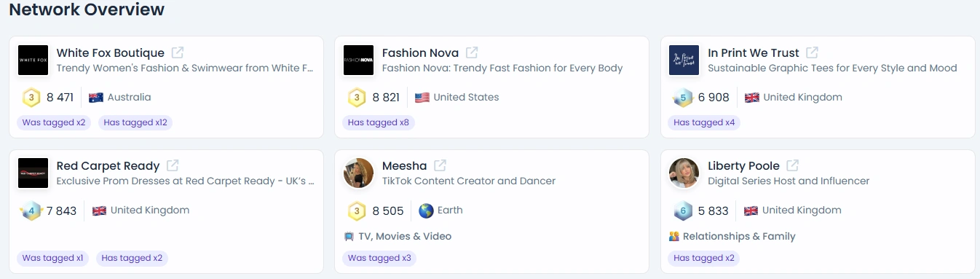This screenshot has height=279, width=980.
Task: Open Liberty Poole external link icon
Action: tap(792, 165)
